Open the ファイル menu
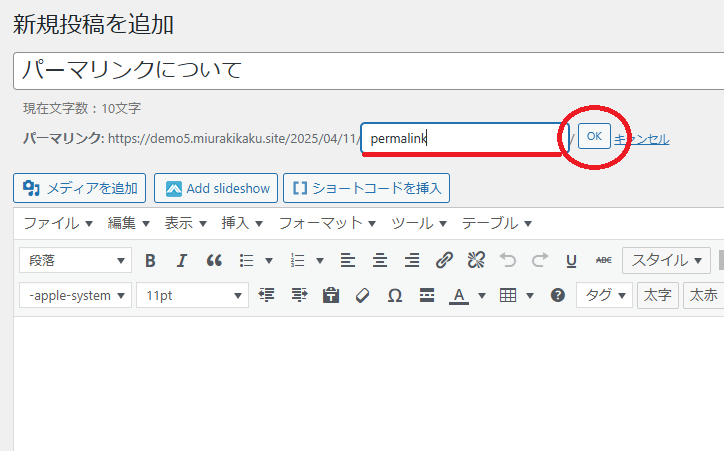This screenshot has height=451, width=724. (x=58, y=223)
